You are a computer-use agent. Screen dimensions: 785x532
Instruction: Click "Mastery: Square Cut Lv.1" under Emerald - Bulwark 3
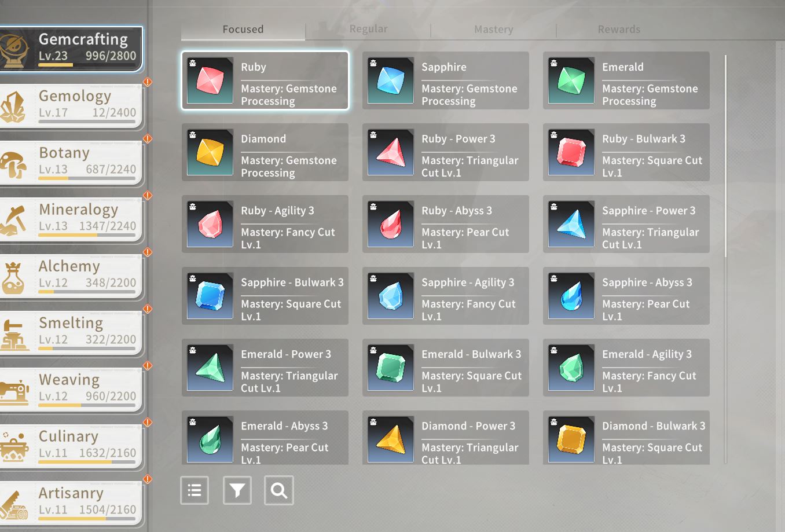[x=472, y=382]
